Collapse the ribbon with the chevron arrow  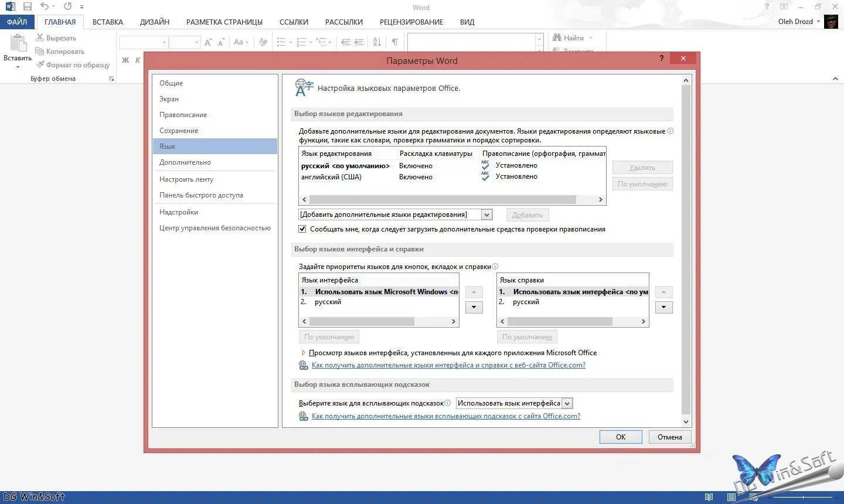point(835,77)
